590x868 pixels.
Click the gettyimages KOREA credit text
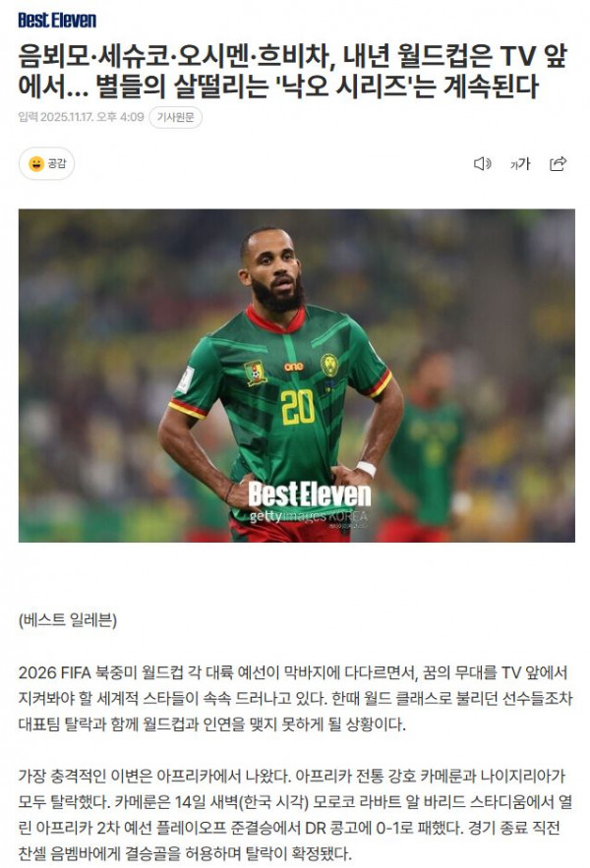click(308, 516)
